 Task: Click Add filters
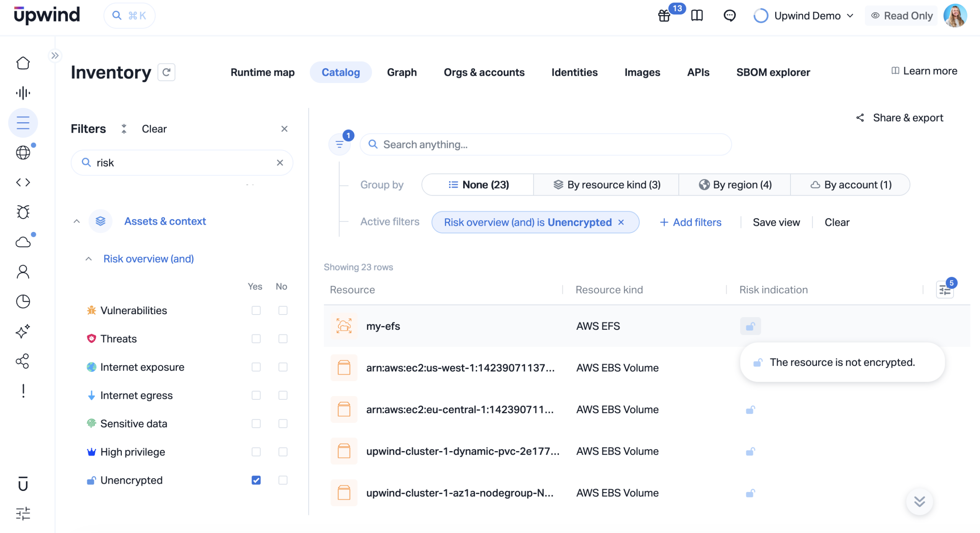click(691, 222)
